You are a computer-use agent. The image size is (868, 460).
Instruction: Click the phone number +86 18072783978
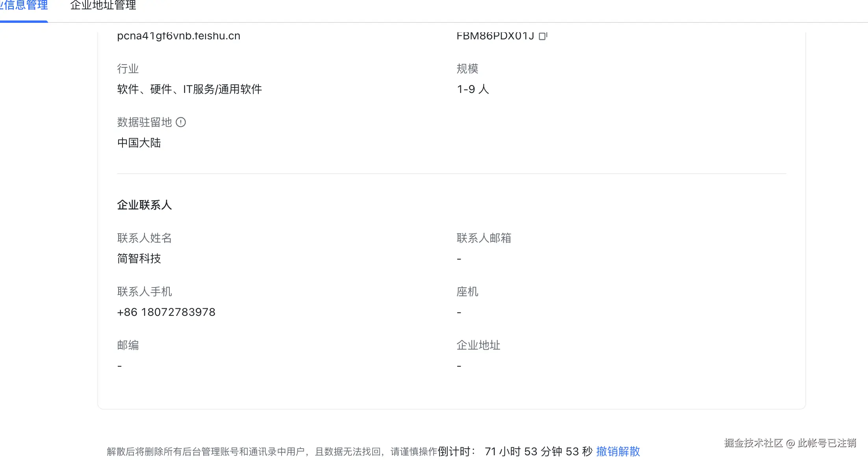click(x=166, y=312)
